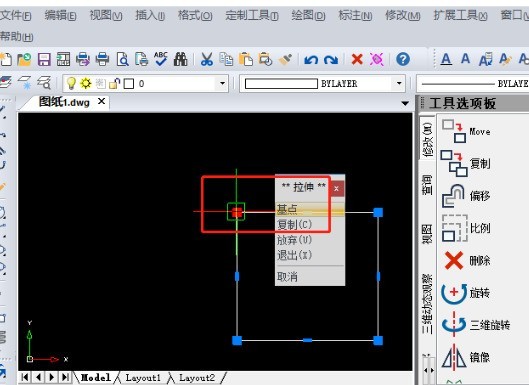The width and height of the screenshot is (529, 385).
Task: Open the 标注(N) menu
Action: click(x=355, y=16)
